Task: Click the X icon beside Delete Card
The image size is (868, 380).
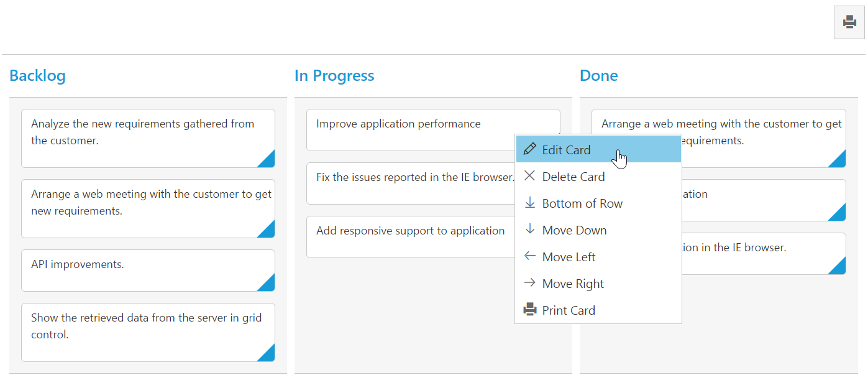Action: click(530, 176)
